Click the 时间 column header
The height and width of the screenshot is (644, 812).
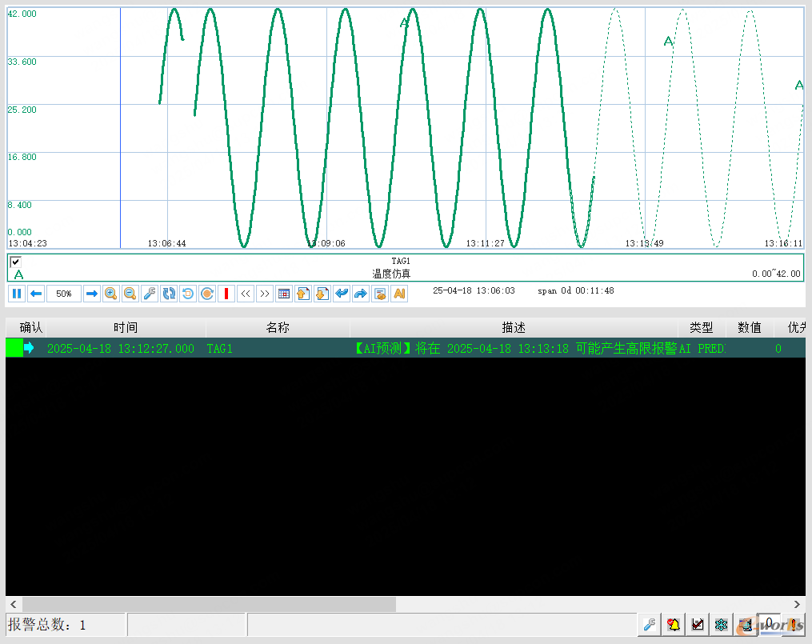pos(125,327)
